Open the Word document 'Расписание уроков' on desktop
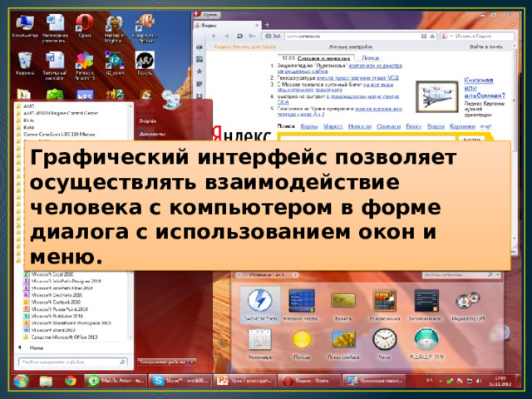Viewport: 532px width, 399px height. [55, 28]
